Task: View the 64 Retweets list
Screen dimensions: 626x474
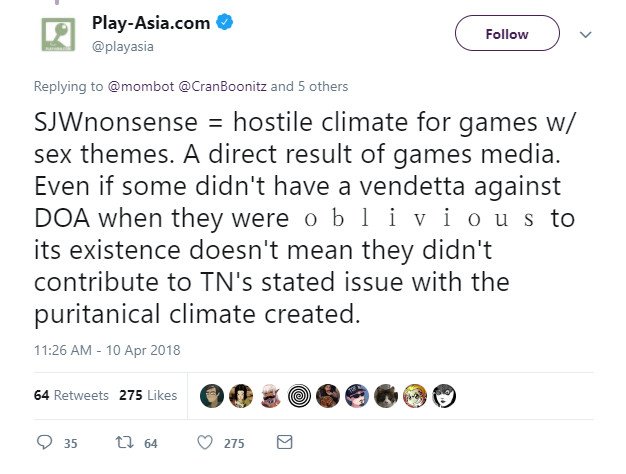Action: (x=71, y=395)
